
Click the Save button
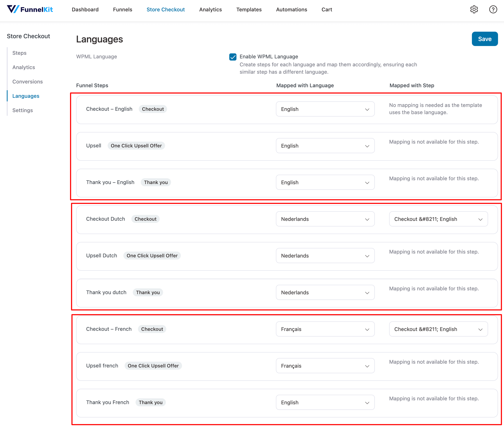click(x=484, y=39)
